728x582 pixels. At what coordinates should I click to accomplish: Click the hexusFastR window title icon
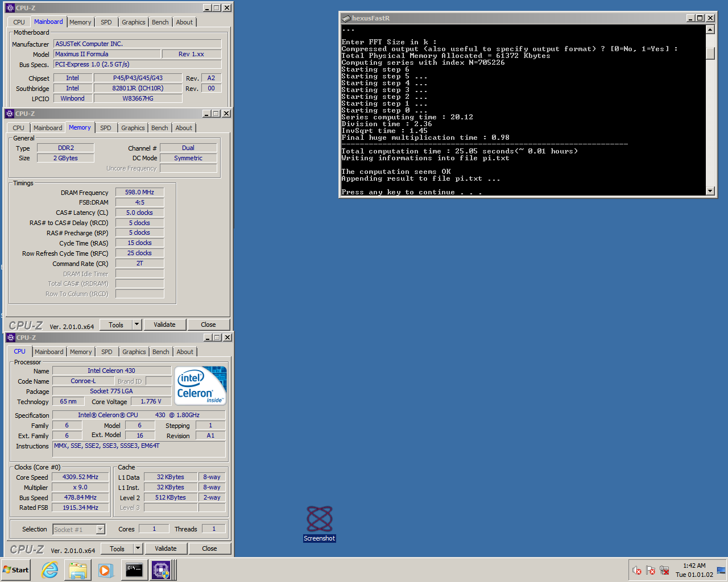tap(346, 18)
